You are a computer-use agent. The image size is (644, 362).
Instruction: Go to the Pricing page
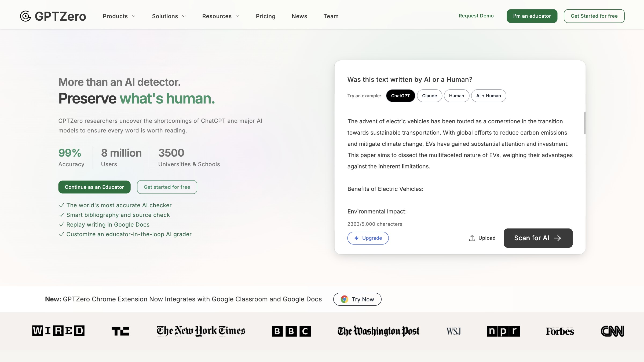265,16
